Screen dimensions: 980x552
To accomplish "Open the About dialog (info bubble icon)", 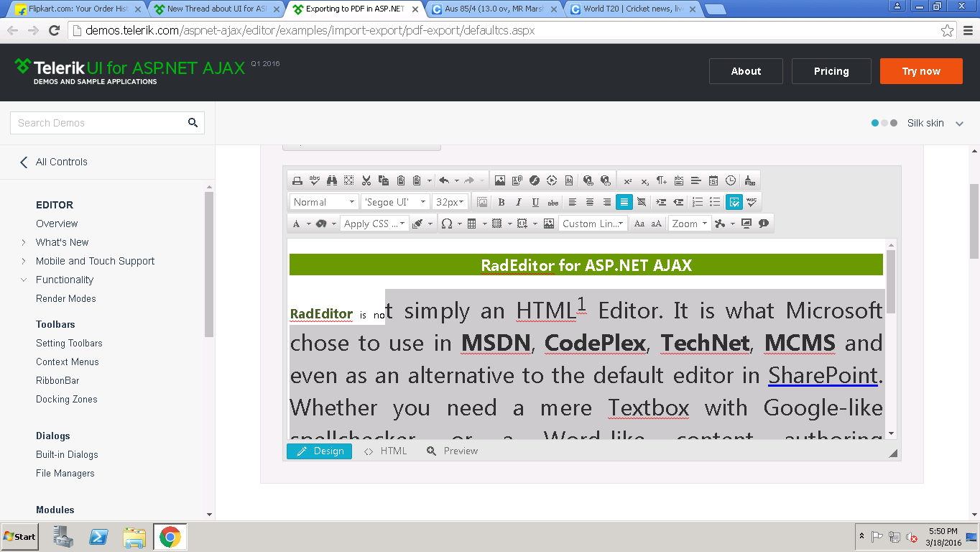I will coord(764,224).
